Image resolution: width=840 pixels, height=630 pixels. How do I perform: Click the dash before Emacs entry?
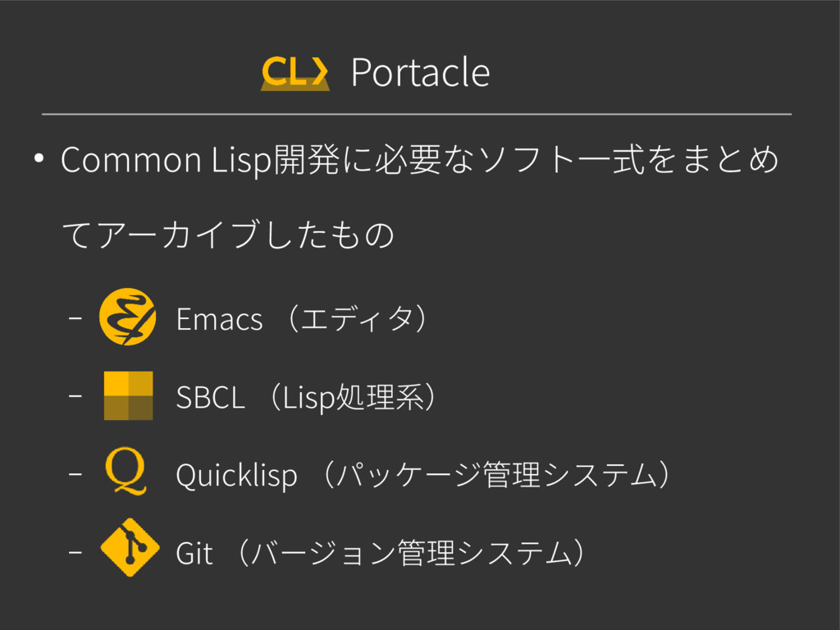[x=75, y=317]
